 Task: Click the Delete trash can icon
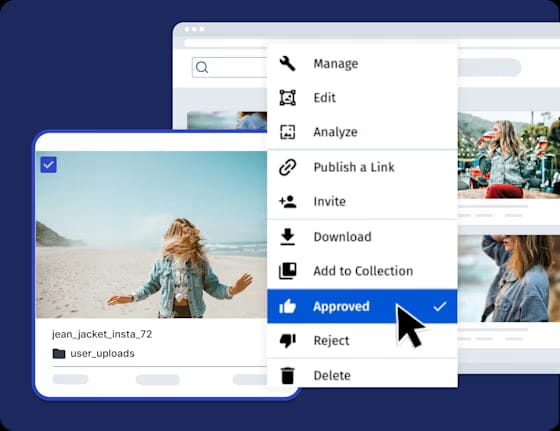(288, 375)
